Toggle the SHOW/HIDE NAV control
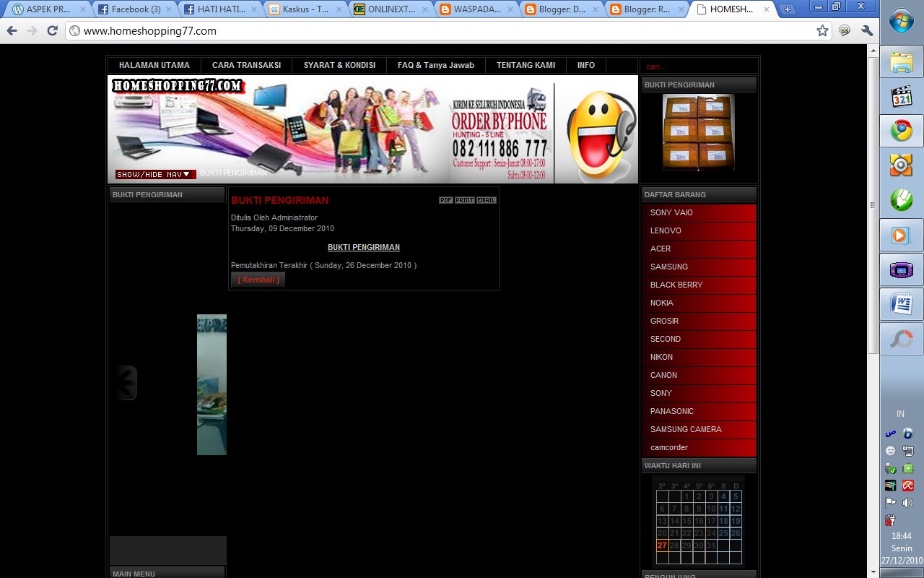924x578 pixels. tap(155, 174)
